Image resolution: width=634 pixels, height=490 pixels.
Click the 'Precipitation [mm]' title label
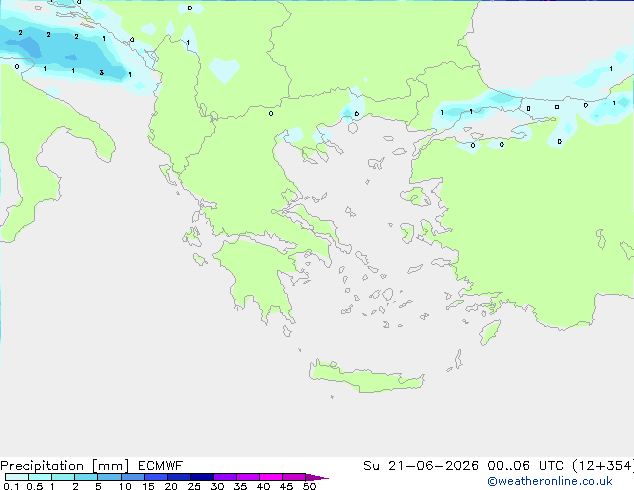65,466
